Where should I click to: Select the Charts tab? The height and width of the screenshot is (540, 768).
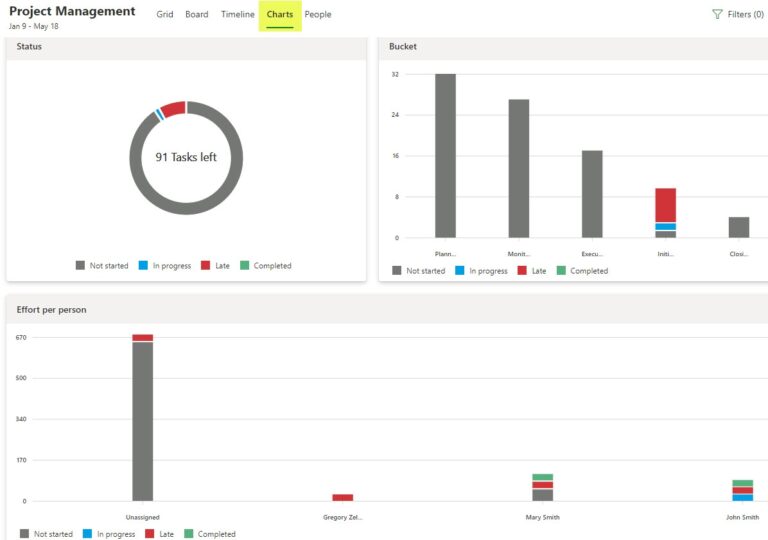click(280, 14)
